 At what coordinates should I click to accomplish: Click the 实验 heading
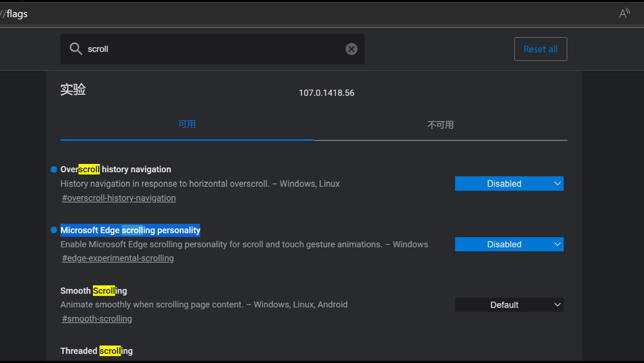coord(73,89)
